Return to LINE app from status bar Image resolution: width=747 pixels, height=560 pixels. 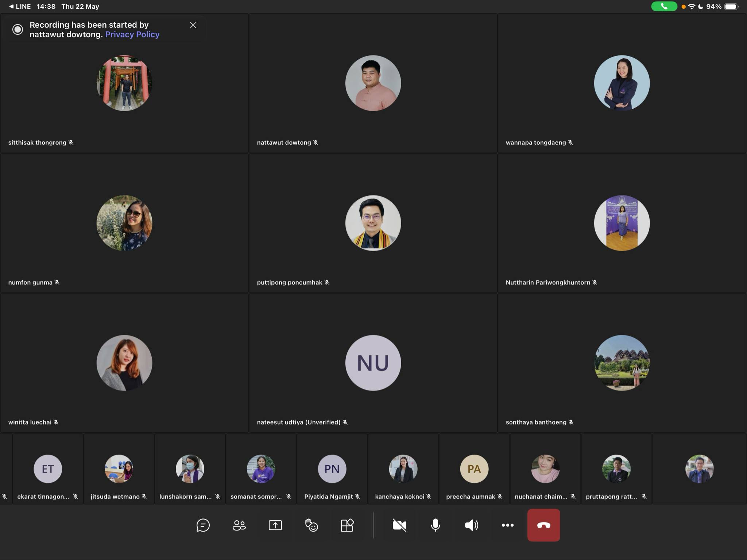point(20,7)
